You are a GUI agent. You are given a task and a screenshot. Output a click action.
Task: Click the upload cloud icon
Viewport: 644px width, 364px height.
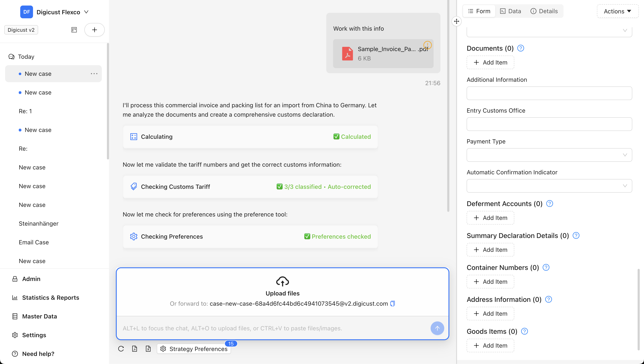click(x=282, y=281)
